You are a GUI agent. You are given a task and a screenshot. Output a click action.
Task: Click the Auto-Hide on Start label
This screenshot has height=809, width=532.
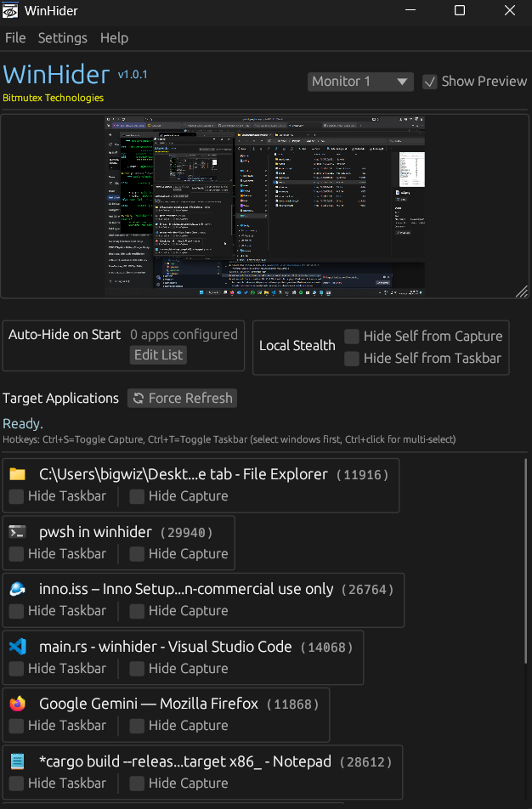[x=65, y=335]
